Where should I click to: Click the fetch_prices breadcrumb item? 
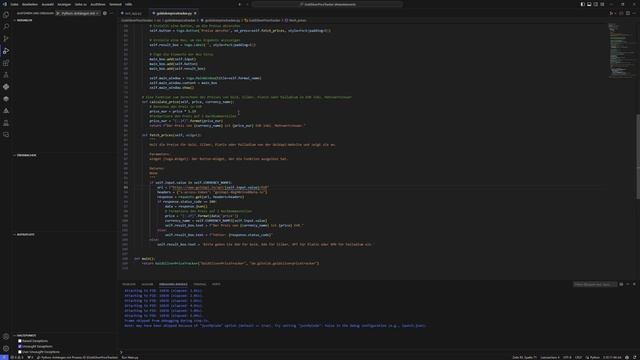(296, 20)
